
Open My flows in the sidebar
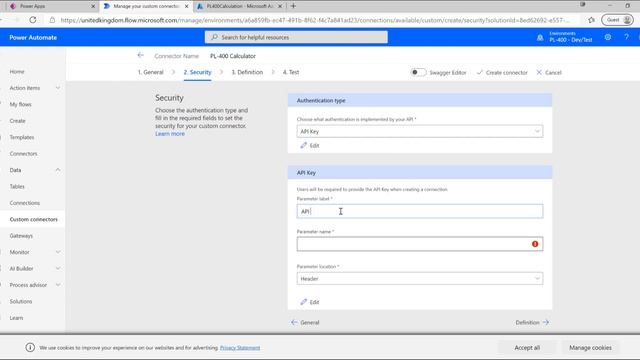pos(20,104)
